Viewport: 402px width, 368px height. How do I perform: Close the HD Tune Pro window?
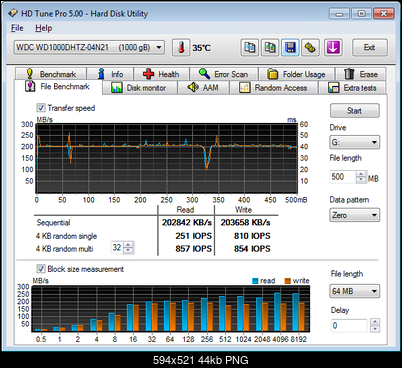tap(384, 14)
